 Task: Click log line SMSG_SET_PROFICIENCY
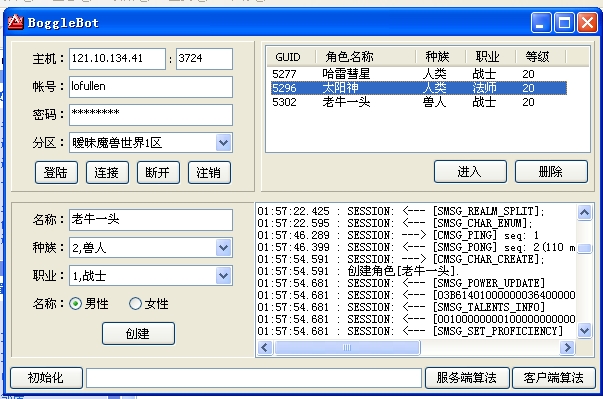(x=410, y=331)
